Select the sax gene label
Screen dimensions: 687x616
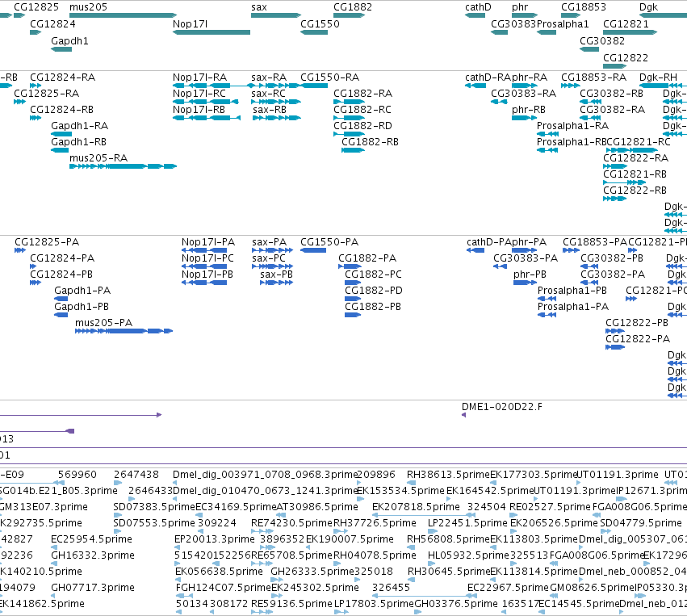(259, 7)
